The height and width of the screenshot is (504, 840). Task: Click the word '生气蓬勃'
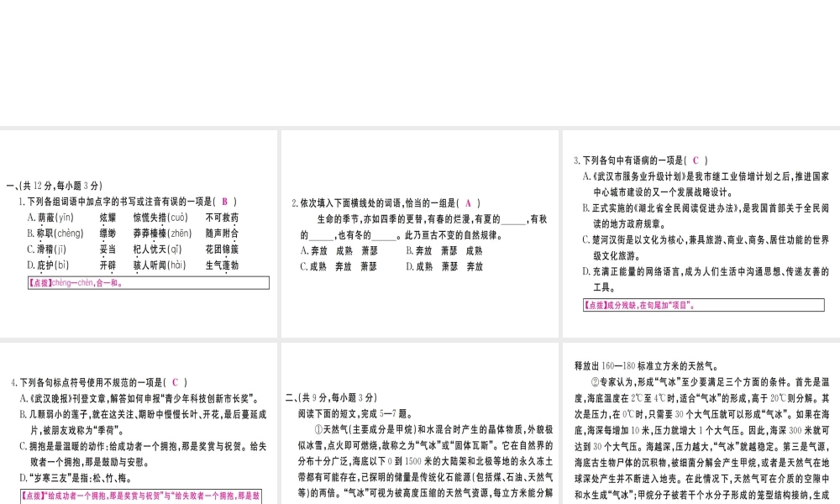pos(223,265)
